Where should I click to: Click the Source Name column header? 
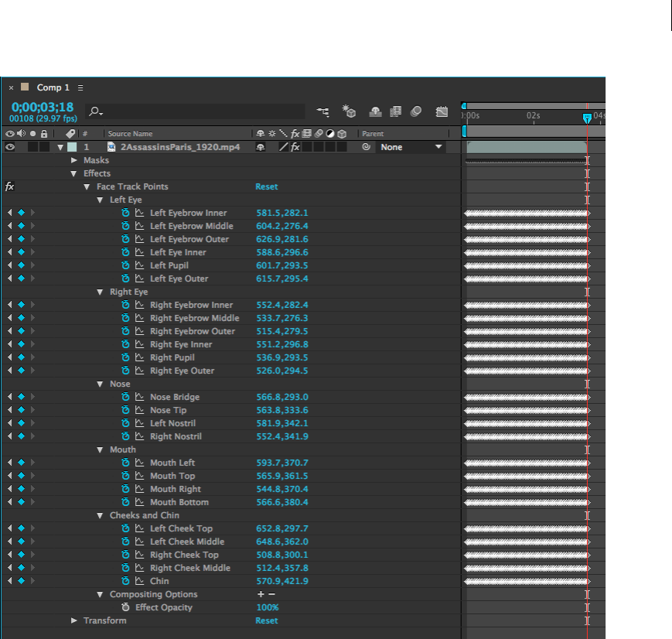point(130,133)
